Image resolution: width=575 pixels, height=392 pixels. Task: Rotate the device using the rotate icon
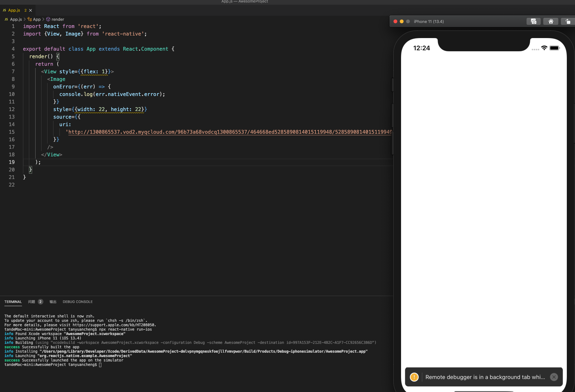[568, 21]
